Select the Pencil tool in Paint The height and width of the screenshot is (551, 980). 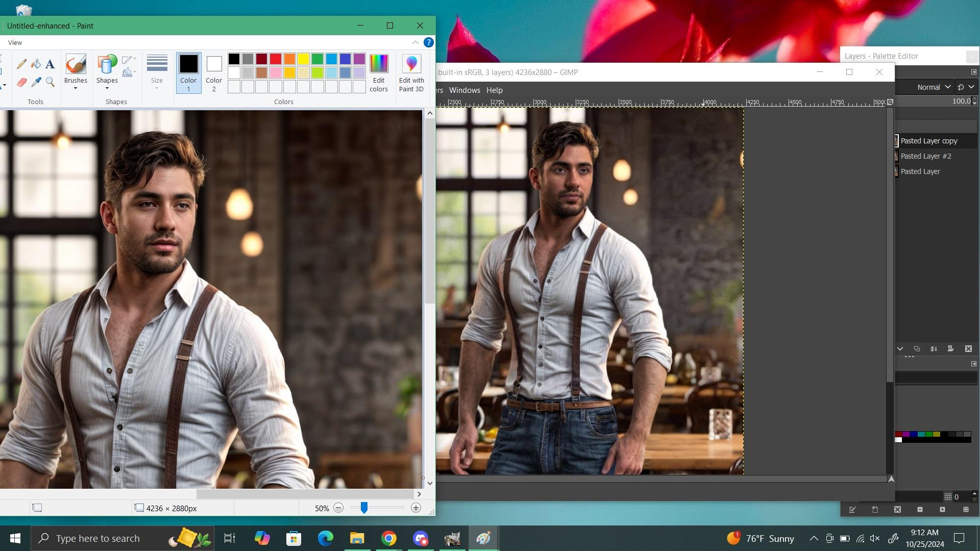(21, 64)
